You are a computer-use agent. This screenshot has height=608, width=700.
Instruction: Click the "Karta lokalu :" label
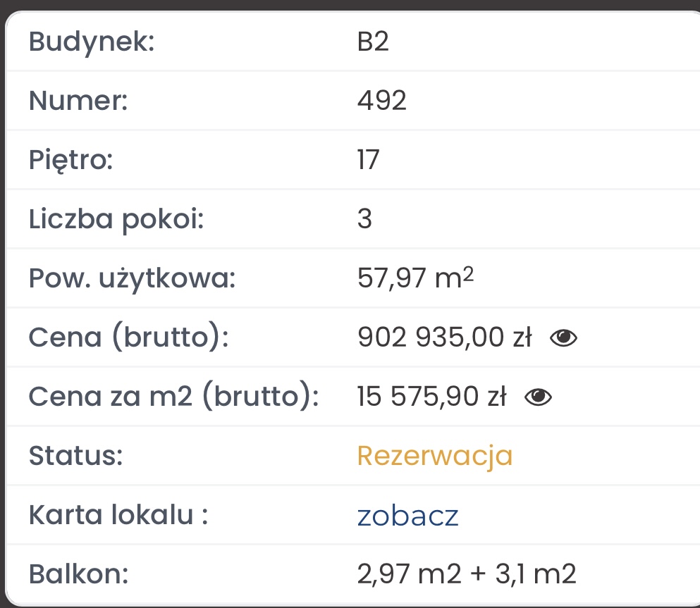coord(118,516)
